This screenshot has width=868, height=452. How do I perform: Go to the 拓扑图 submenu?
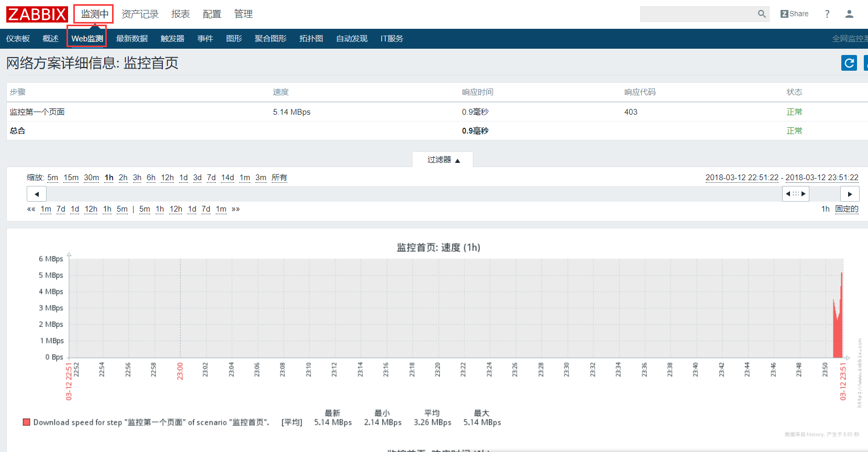311,39
